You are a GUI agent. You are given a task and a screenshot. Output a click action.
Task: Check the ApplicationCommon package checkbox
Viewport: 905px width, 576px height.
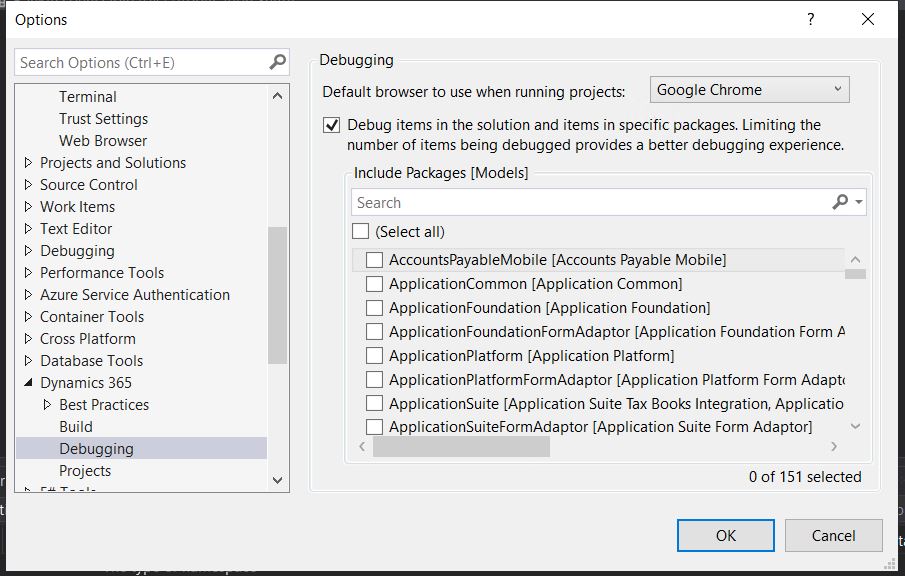tap(374, 283)
